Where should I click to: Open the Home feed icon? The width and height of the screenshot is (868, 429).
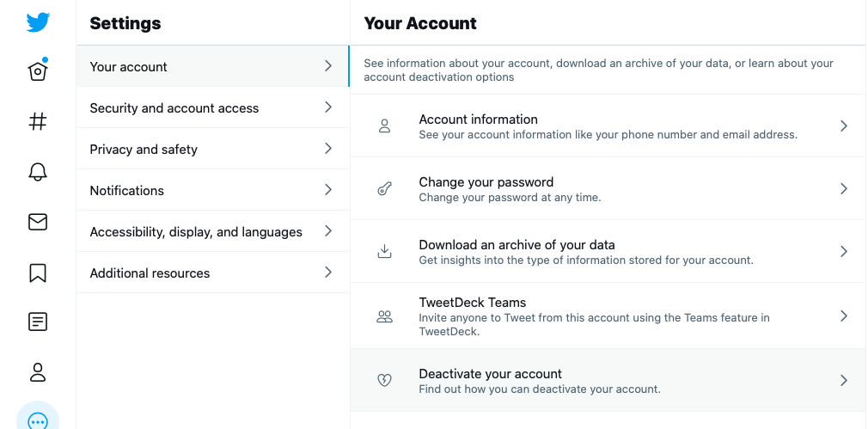pyautogui.click(x=38, y=71)
